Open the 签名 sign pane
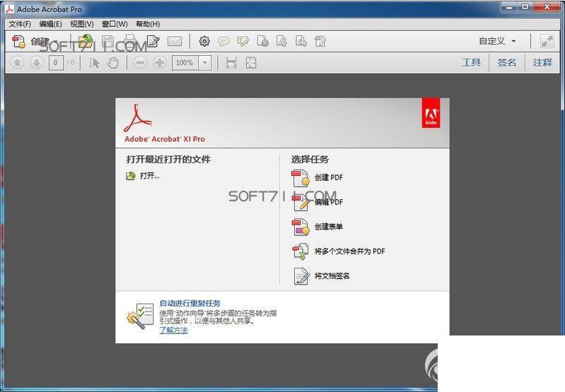 pos(506,63)
